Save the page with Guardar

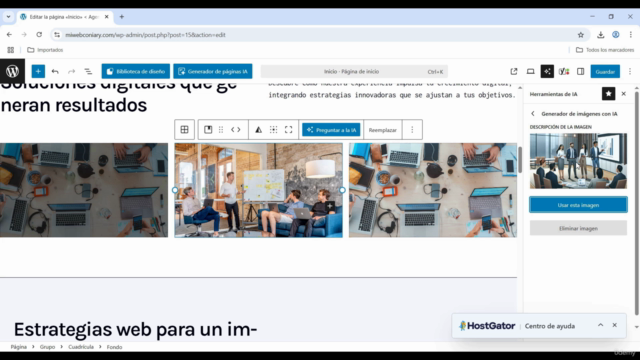(605, 71)
